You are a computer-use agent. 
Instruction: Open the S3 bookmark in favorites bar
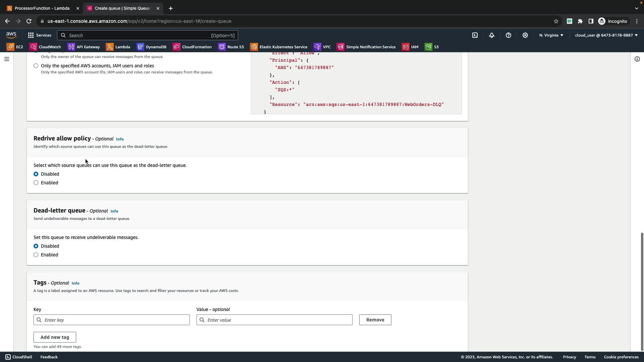coord(432,47)
